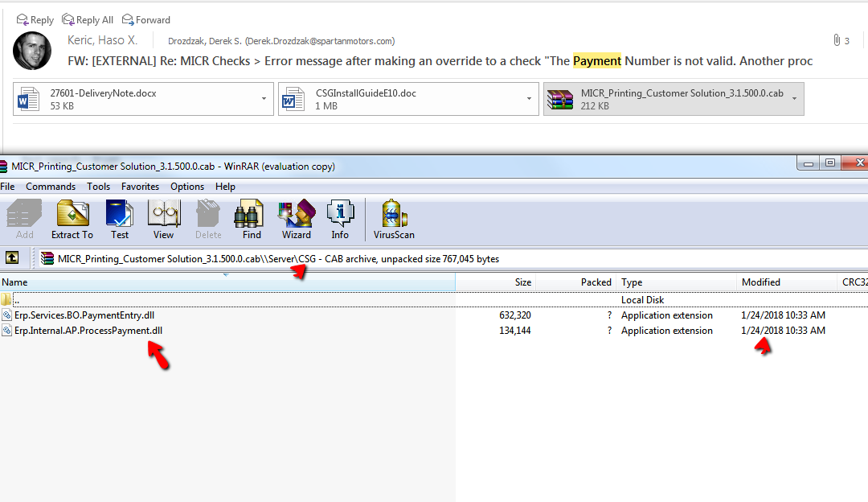Image resolution: width=868 pixels, height=502 pixels.
Task: Minimize the WinRAR window
Action: tap(809, 163)
